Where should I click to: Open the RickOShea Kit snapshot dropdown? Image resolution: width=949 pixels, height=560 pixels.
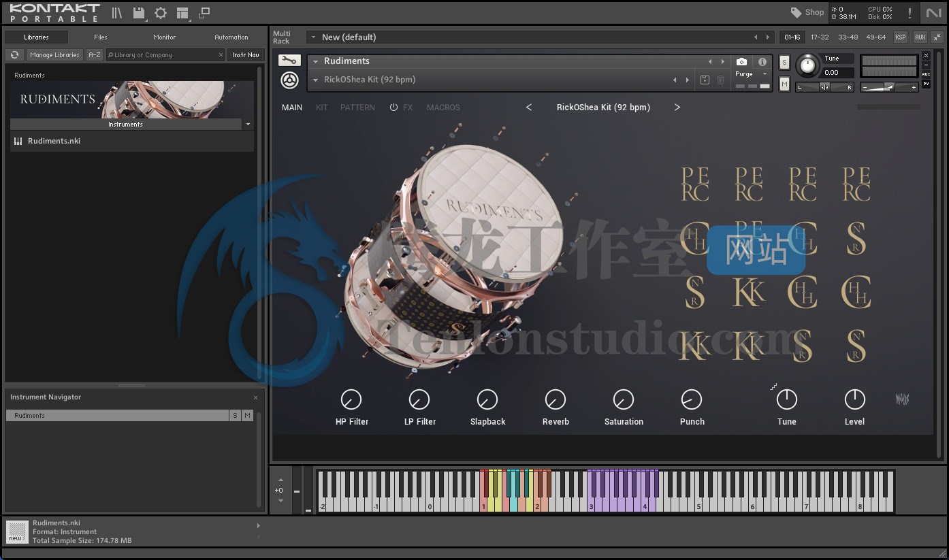[x=316, y=80]
